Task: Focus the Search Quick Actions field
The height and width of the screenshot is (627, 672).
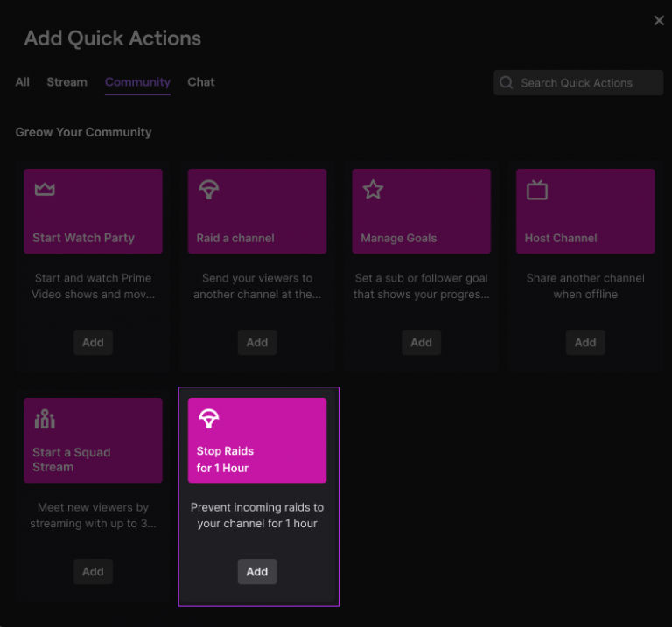Action: 586,83
